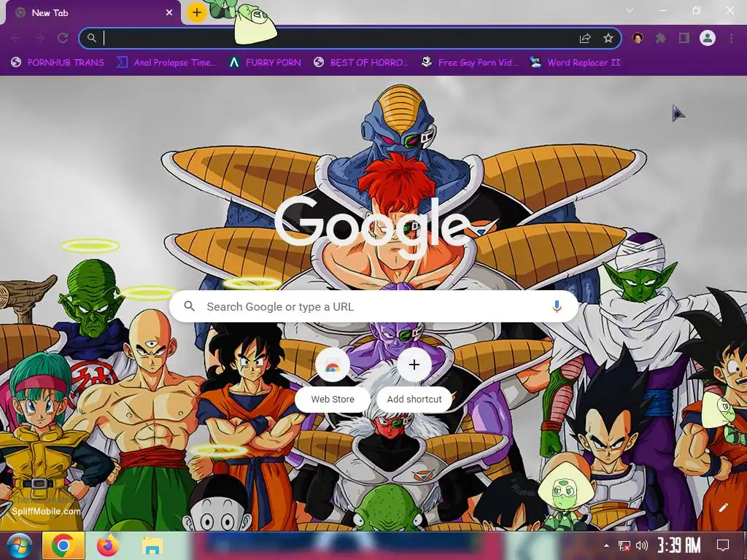
Task: Open a new tab with the plus button
Action: point(197,13)
